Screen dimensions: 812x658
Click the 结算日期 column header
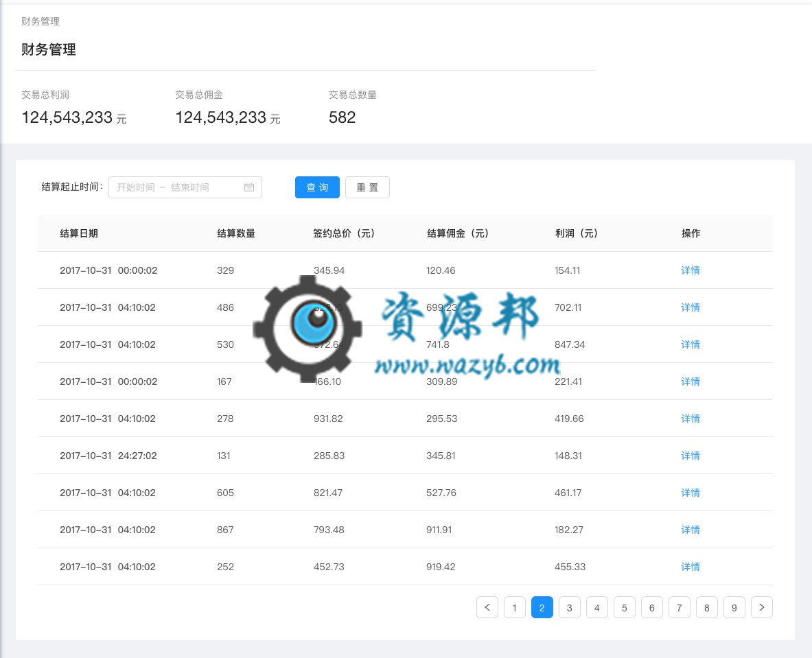(x=79, y=233)
